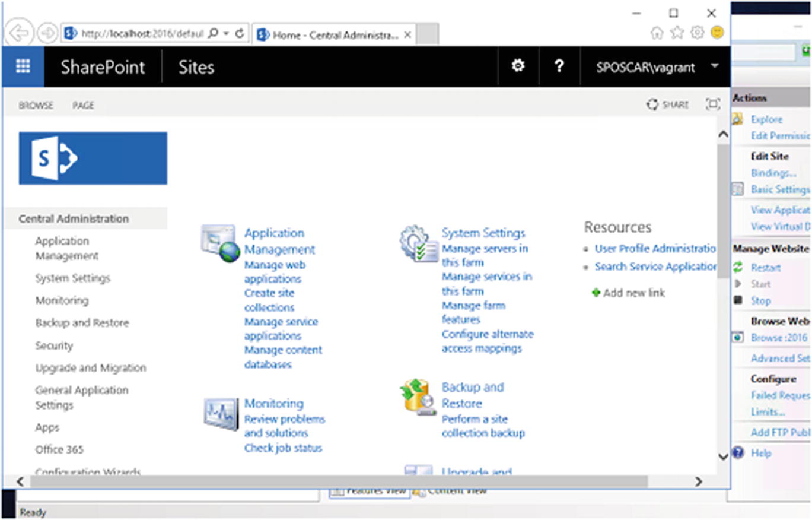
Task: Open Manage web applications link
Action: (x=275, y=272)
